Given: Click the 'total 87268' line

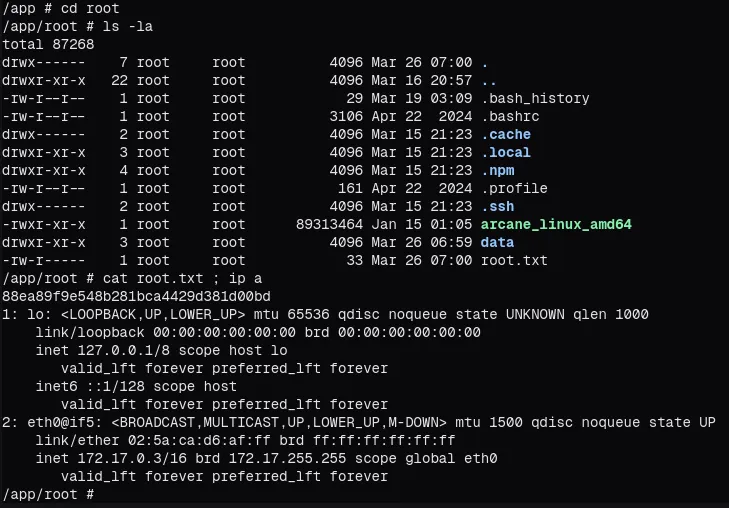Looking at the screenshot, I should 44,45.
